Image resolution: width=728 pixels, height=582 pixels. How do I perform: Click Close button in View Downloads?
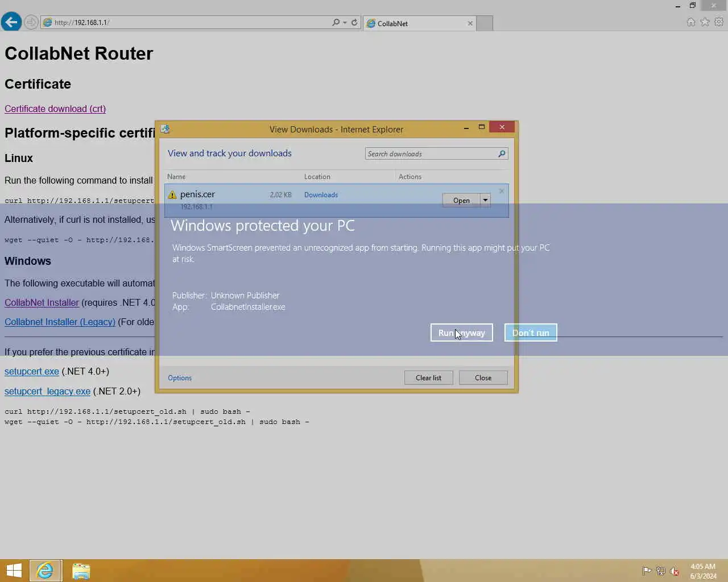[483, 377]
